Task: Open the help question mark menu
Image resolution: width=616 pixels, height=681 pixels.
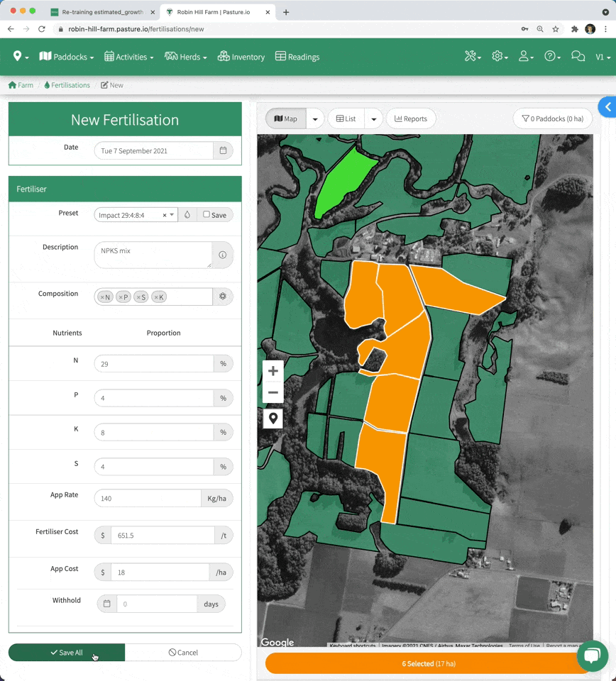Action: point(552,57)
